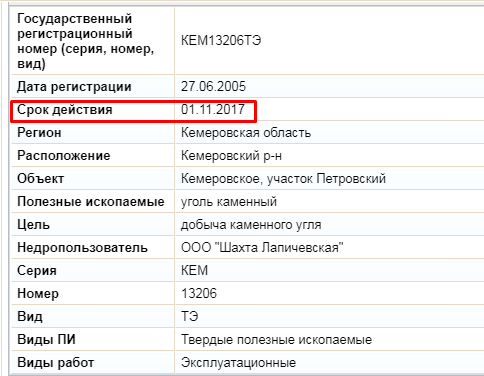Click the expiry date 01.11.2017
Viewport: 484px width, 376px height.
click(213, 109)
